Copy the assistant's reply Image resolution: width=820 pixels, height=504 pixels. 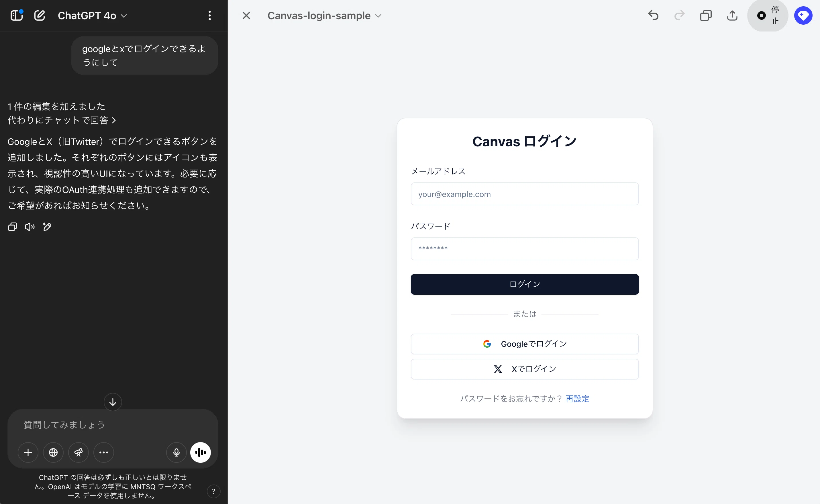12,227
